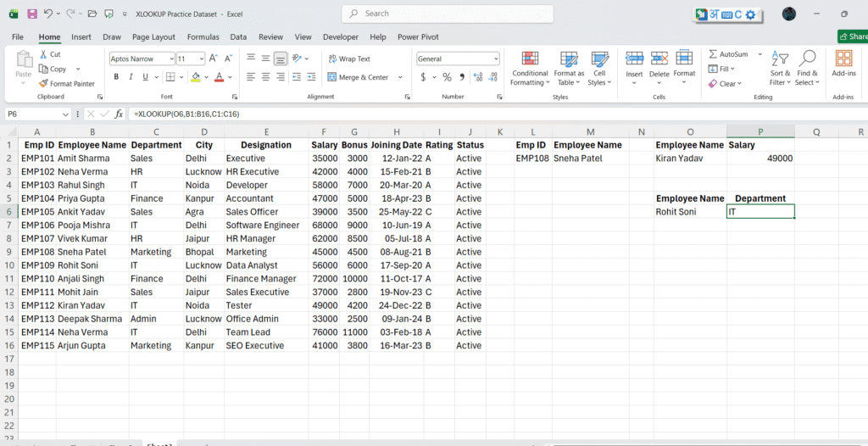Open Find & Select
Viewport: 868px width, 446px height.
[x=807, y=69]
